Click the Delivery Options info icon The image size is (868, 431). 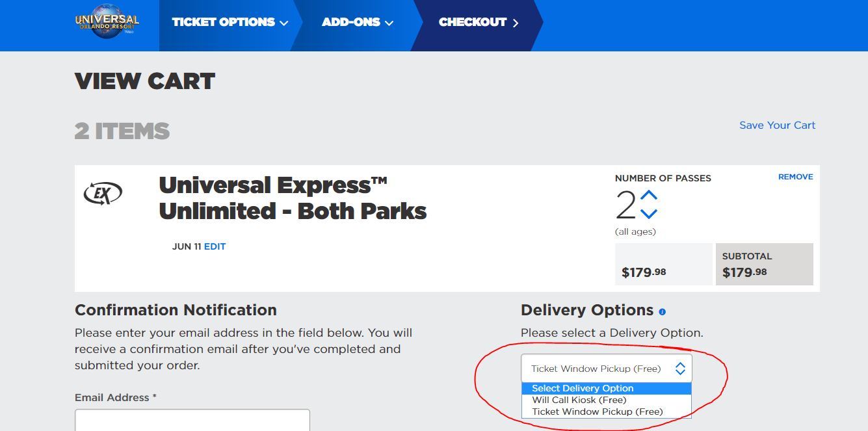(x=663, y=310)
